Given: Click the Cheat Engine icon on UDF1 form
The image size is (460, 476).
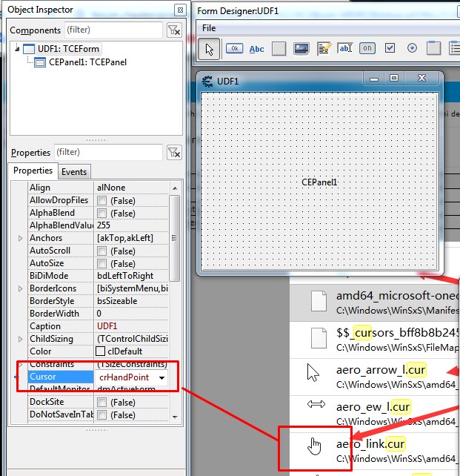Looking at the screenshot, I should [207, 82].
